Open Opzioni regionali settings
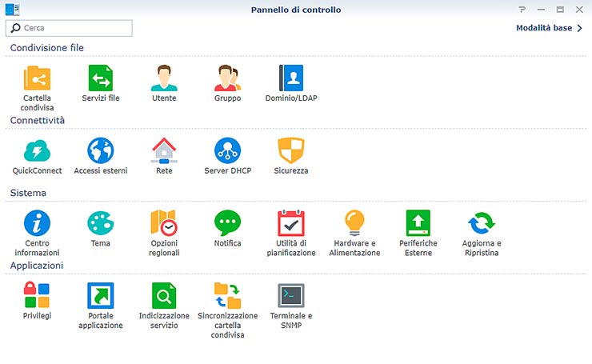Viewport: 592px width, 364px height. pyautogui.click(x=164, y=223)
